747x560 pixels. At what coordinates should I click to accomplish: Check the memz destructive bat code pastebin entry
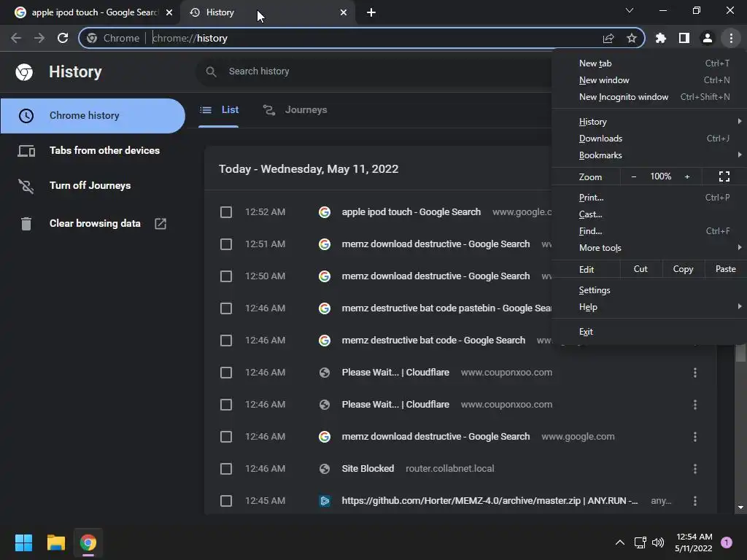(x=226, y=308)
